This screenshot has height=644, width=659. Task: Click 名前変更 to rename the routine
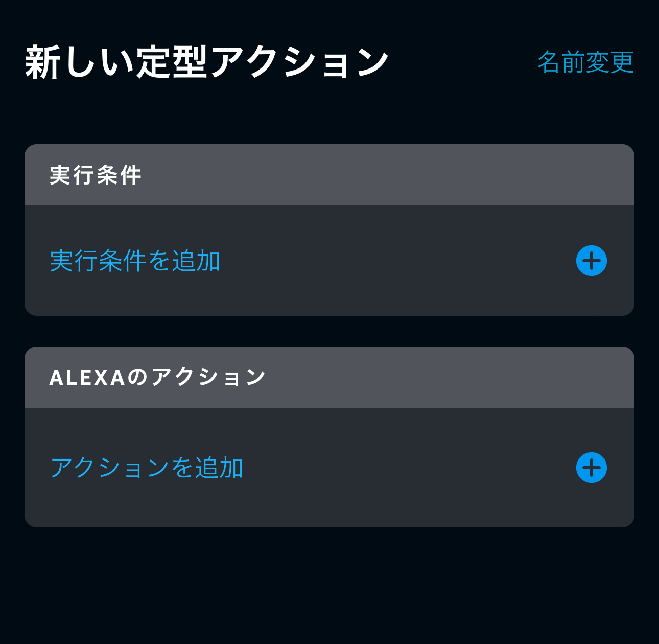pyautogui.click(x=585, y=62)
